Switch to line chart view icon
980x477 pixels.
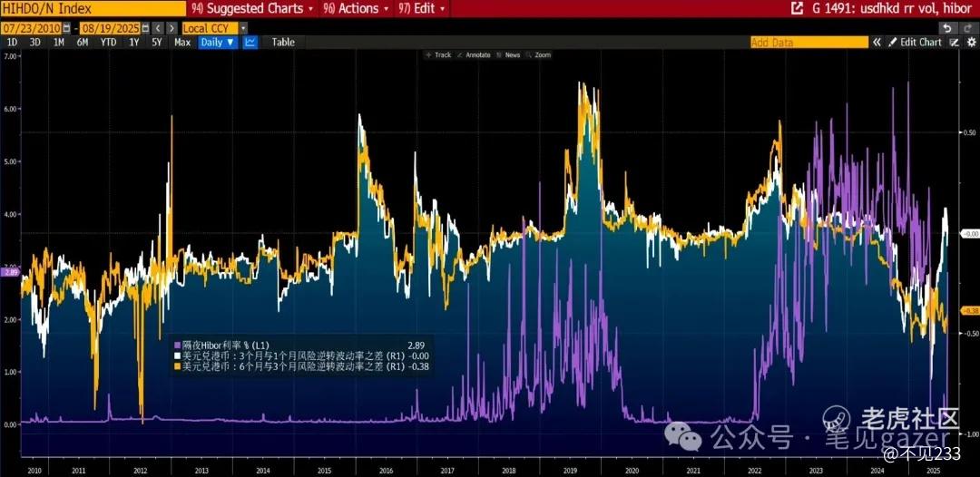tap(250, 42)
